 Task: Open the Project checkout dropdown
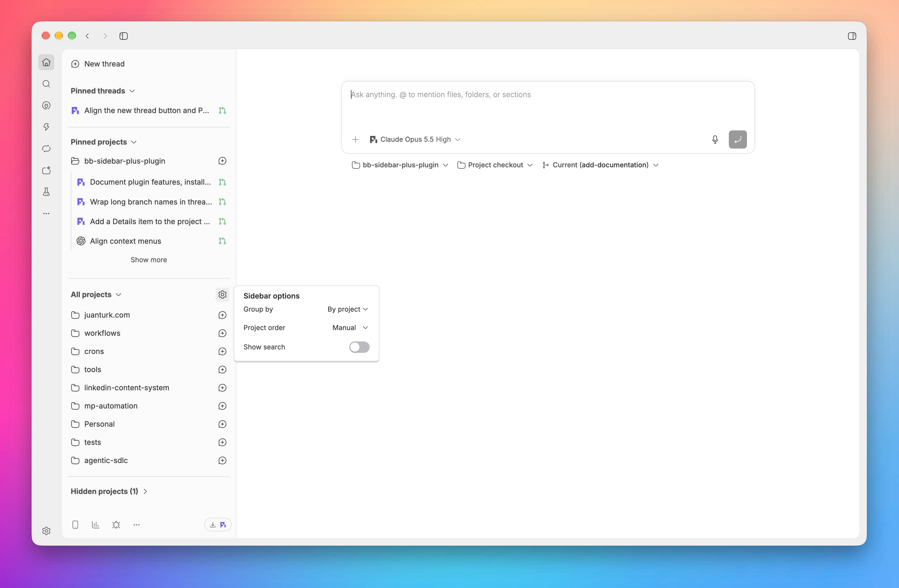495,165
